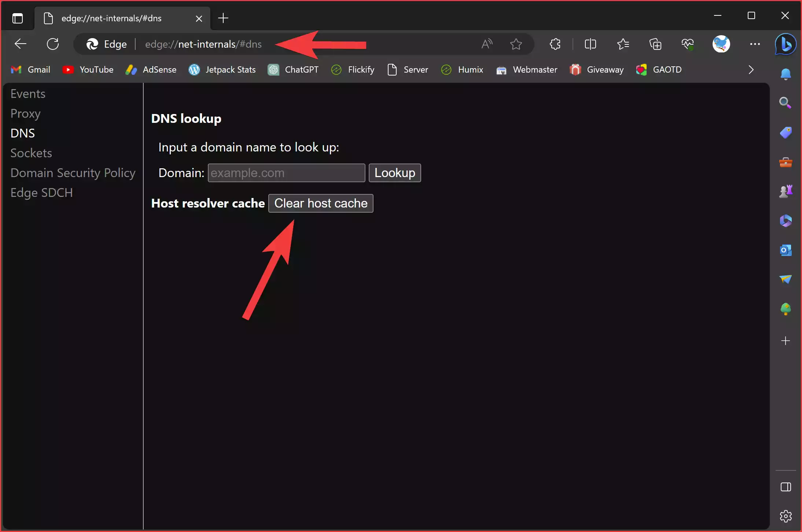This screenshot has width=802, height=532.
Task: Go back with the back arrow
Action: [21, 44]
